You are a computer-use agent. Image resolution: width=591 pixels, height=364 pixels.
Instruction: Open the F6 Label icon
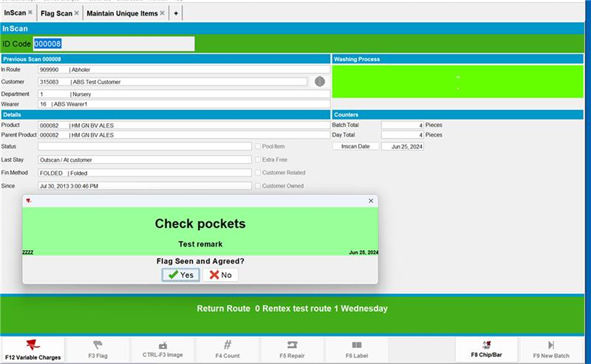[x=357, y=345]
